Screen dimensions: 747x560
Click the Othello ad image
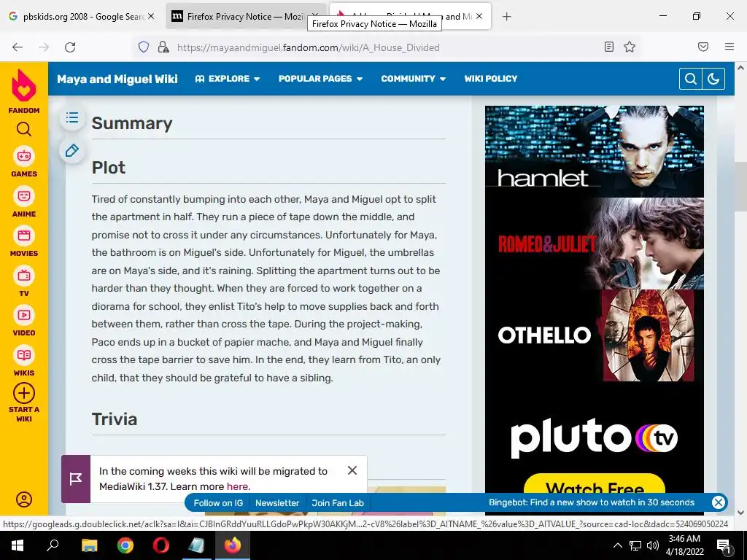[594, 335]
